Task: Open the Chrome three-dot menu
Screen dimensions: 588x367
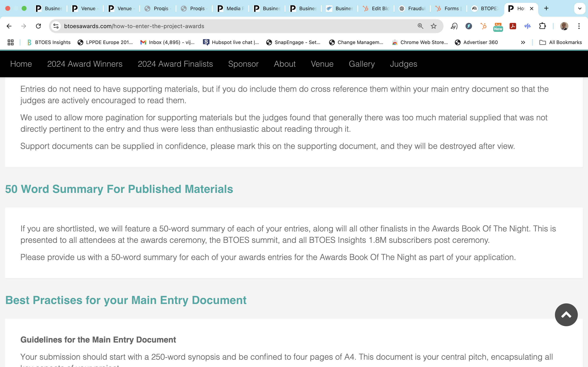Action: coord(579,26)
